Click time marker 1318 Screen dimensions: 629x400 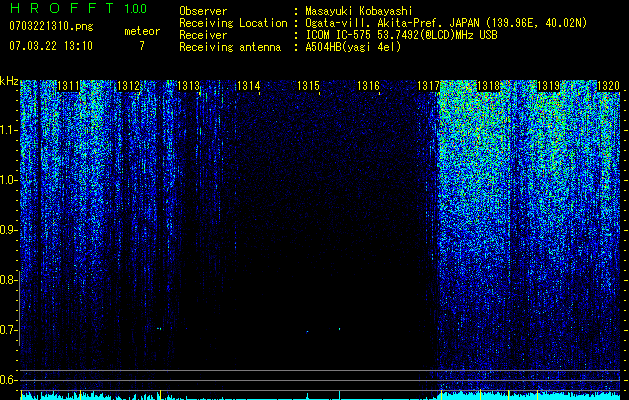click(489, 86)
